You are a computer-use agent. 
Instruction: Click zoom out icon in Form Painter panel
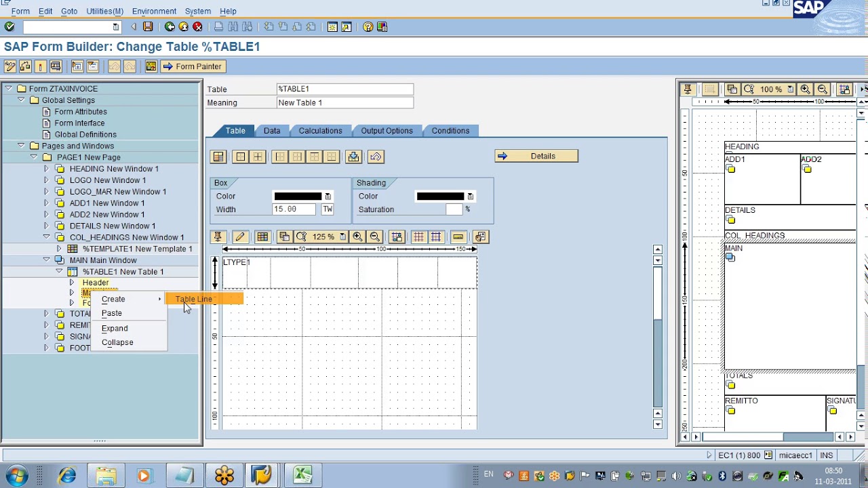(822, 89)
